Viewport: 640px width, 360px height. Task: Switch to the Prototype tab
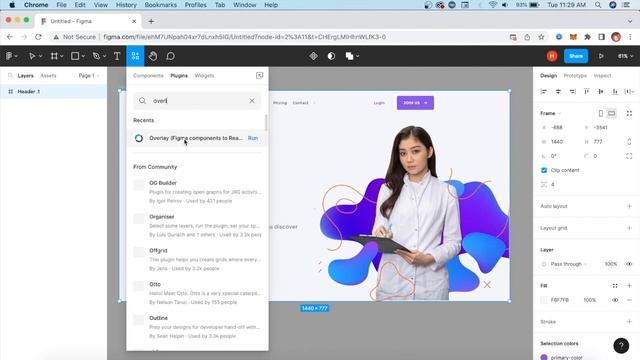pos(575,76)
